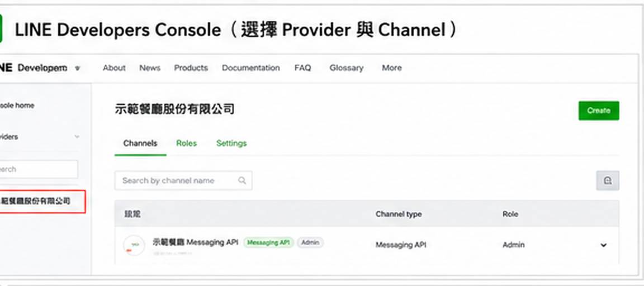644x286 pixels.
Task: Switch to the Roles tab
Action: 187,143
